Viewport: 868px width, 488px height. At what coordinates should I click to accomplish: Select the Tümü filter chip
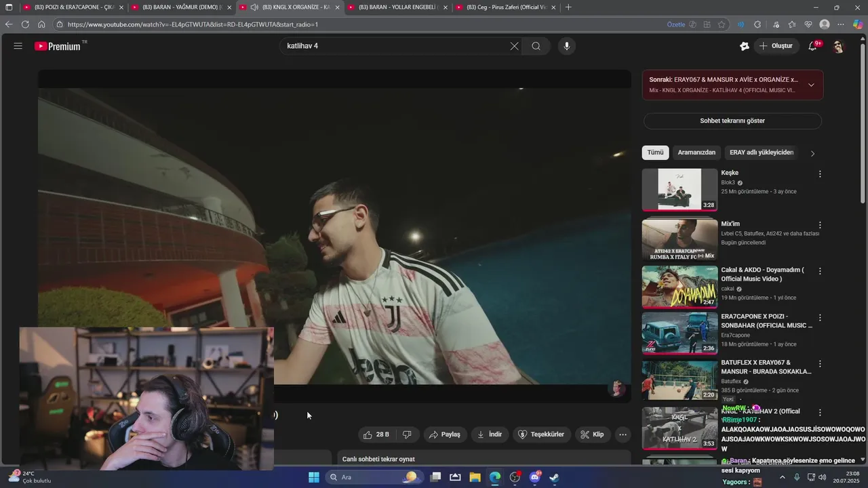point(655,152)
